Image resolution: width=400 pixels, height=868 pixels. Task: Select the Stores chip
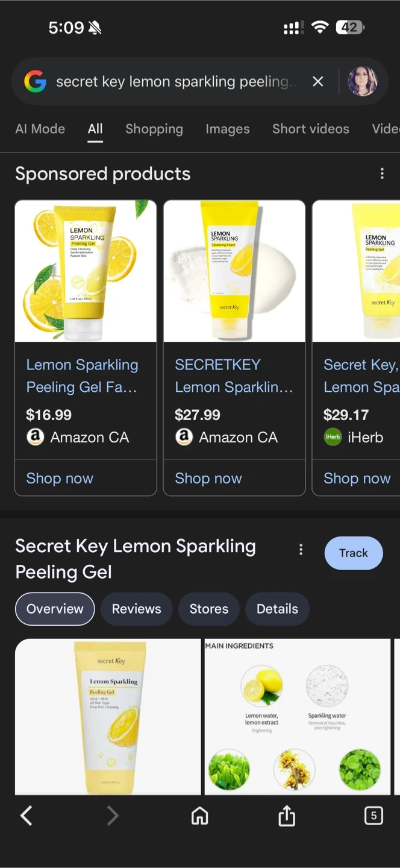208,609
